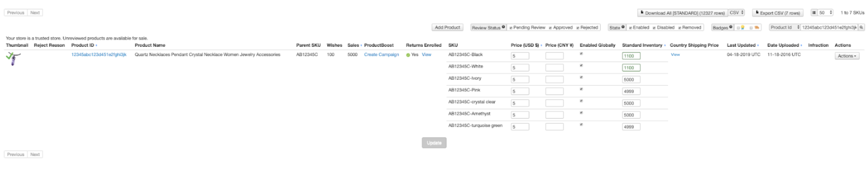Click the necklace product thumbnail
The height and width of the screenshot is (169, 868).
[14, 58]
